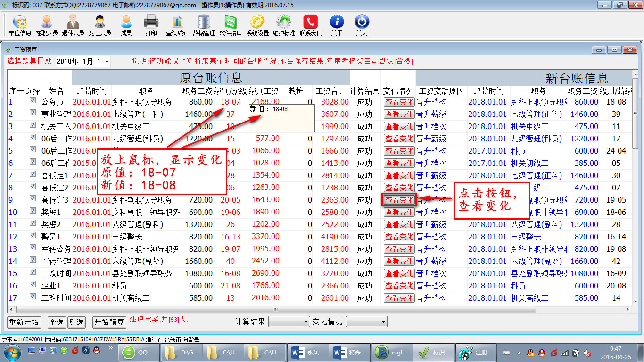Click 查看变化 button in row 9
Image resolution: width=644 pixels, height=362 pixels.
point(399,200)
